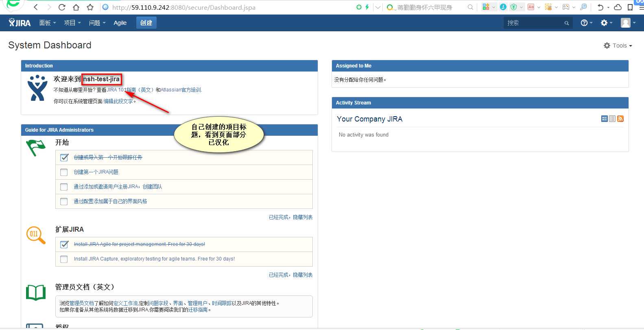644x330 pixels.
Task: Click the browser forward arrow
Action: pyautogui.click(x=49, y=7)
